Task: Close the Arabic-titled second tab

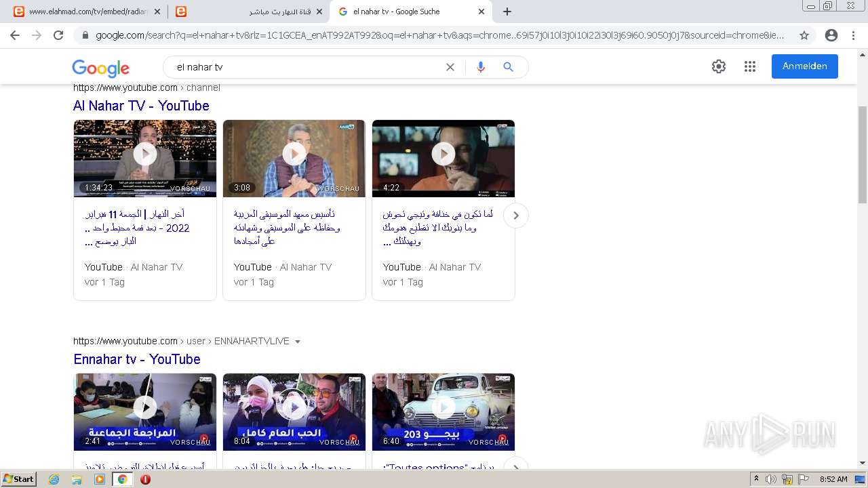Action: 319,12
